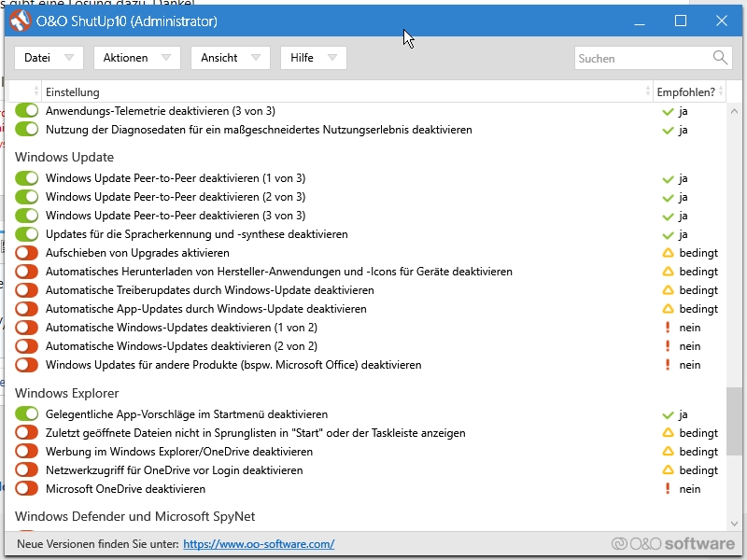Open the Aktionen menu
747x560 pixels.
[x=136, y=58]
